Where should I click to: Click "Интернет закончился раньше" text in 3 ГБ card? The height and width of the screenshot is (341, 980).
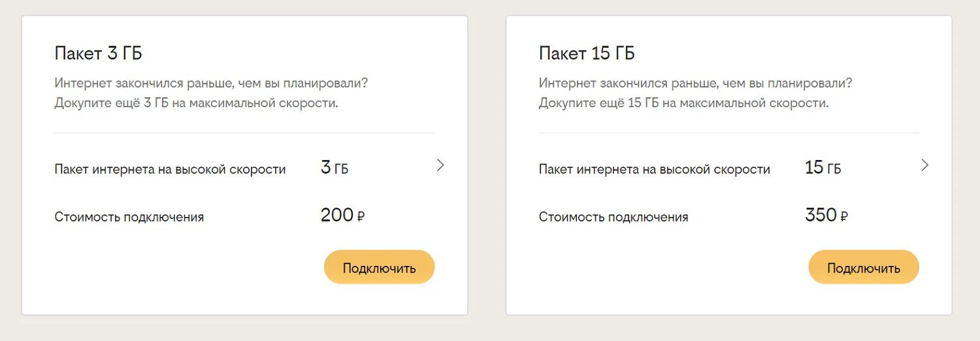tap(211, 84)
